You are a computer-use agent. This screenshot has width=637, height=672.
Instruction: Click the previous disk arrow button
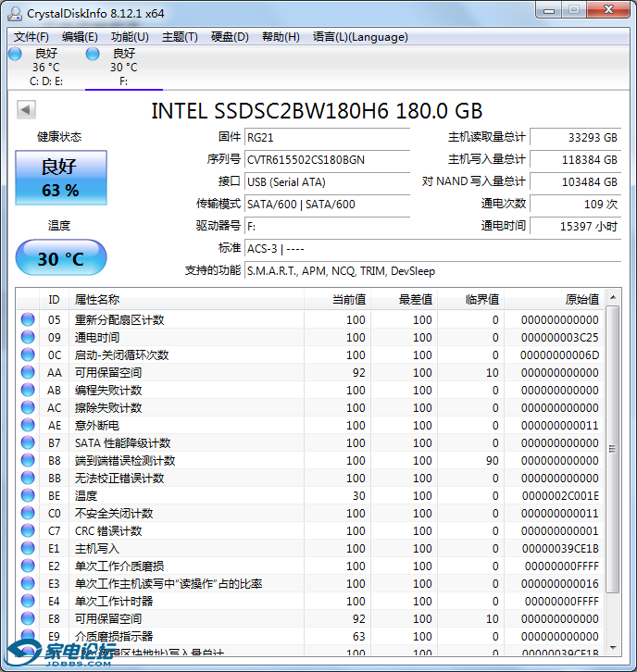(x=26, y=110)
